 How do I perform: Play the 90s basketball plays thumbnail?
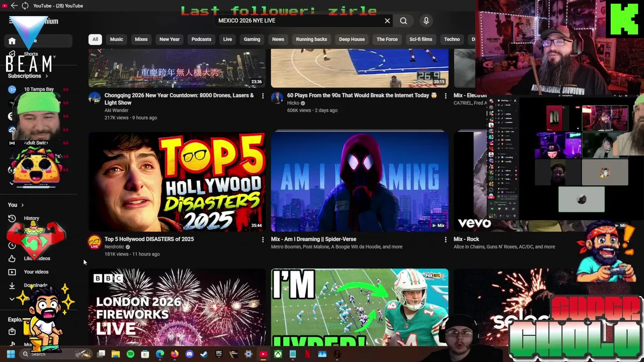(x=360, y=68)
